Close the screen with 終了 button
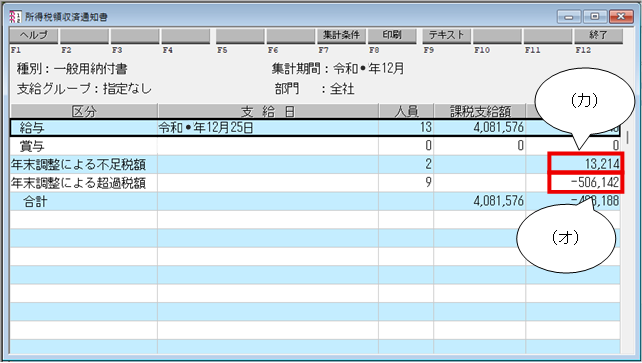 [598, 36]
